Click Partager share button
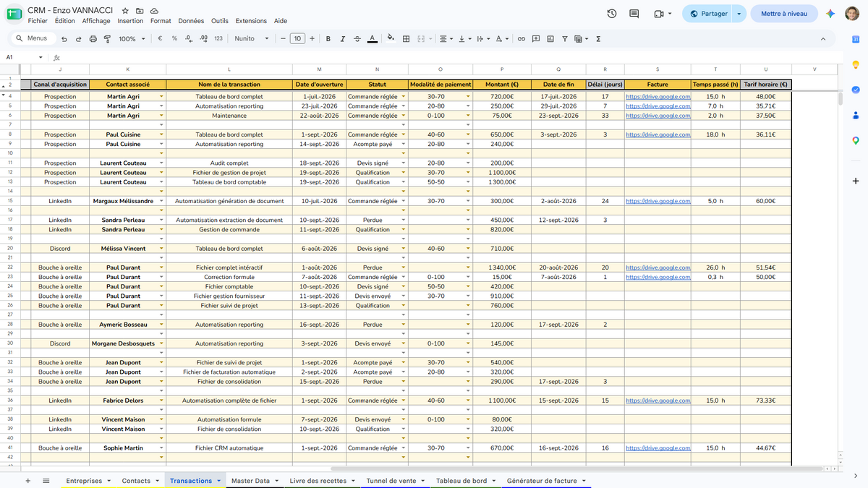 point(708,14)
